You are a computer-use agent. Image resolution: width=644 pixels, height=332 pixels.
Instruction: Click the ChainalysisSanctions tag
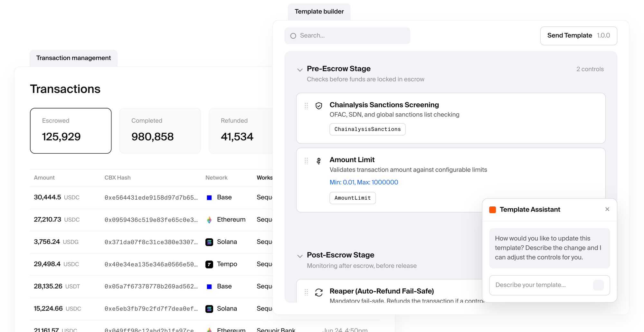[367, 129]
